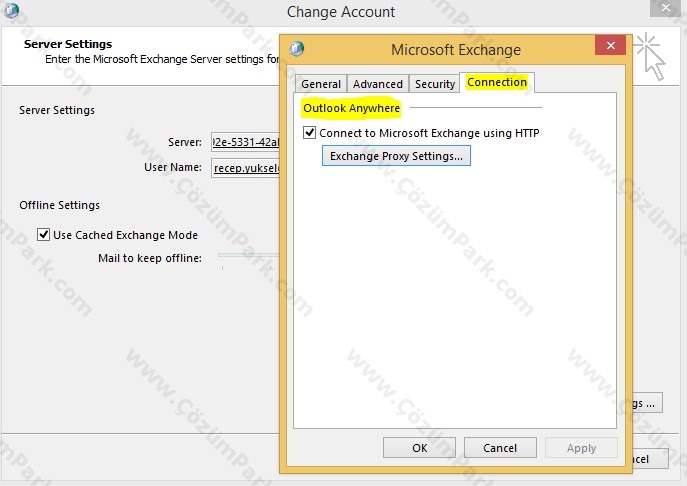Click the 'Mail to keep offline:' label
This screenshot has width=687, height=486.
pyautogui.click(x=150, y=258)
